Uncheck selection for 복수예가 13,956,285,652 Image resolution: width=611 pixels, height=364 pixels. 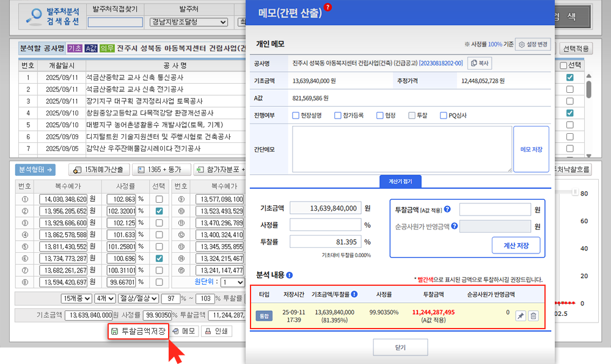(x=159, y=211)
